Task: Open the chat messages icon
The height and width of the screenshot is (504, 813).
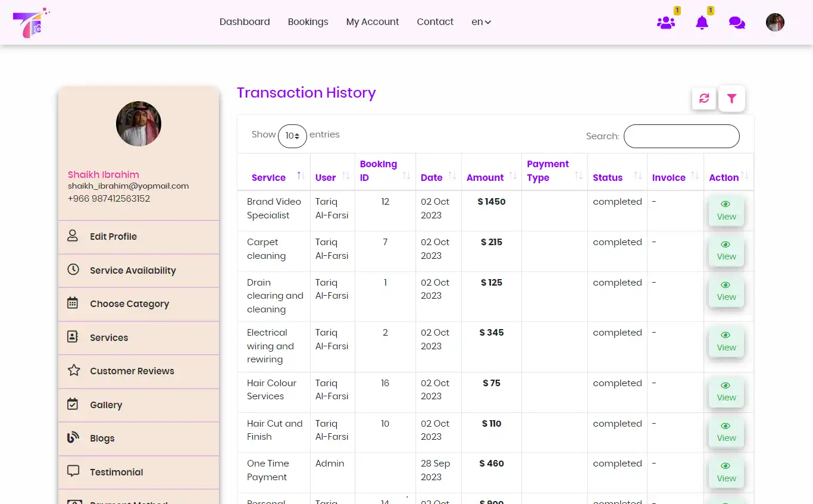Action: pyautogui.click(x=737, y=22)
